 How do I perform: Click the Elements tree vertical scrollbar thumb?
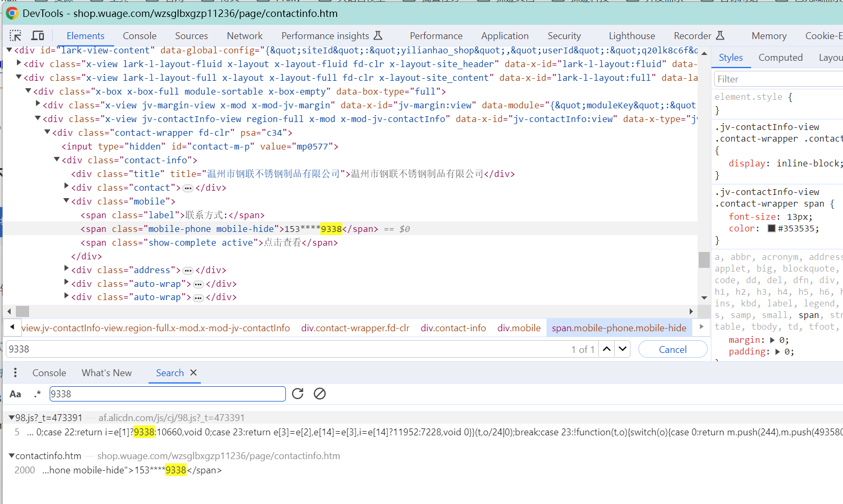[x=704, y=259]
